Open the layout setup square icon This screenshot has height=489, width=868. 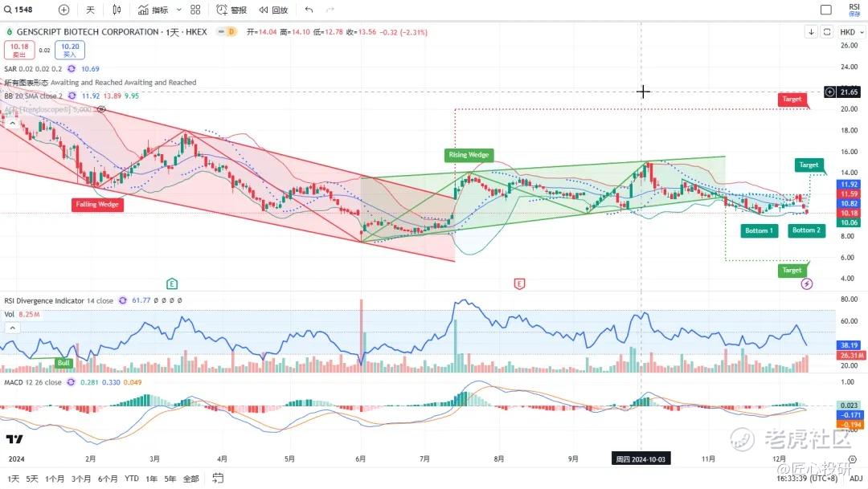826,10
